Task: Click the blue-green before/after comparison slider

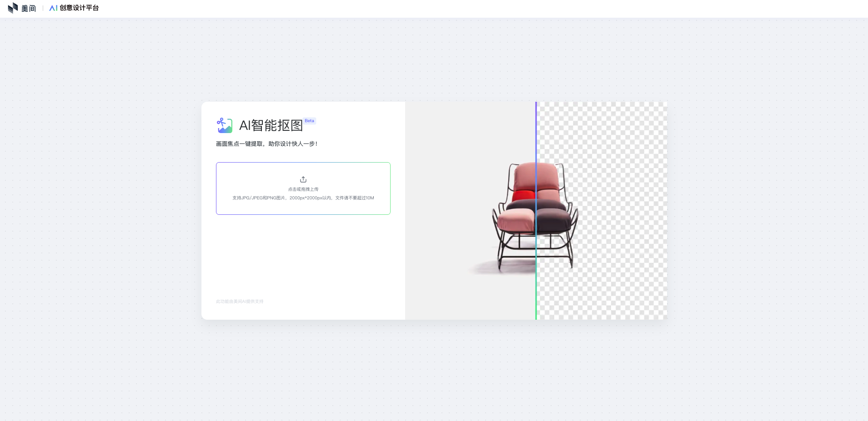Action: (536, 210)
